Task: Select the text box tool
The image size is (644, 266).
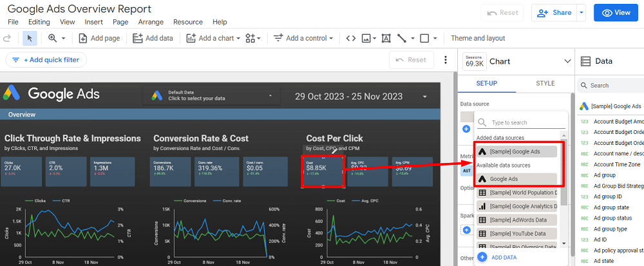Action: click(x=386, y=38)
